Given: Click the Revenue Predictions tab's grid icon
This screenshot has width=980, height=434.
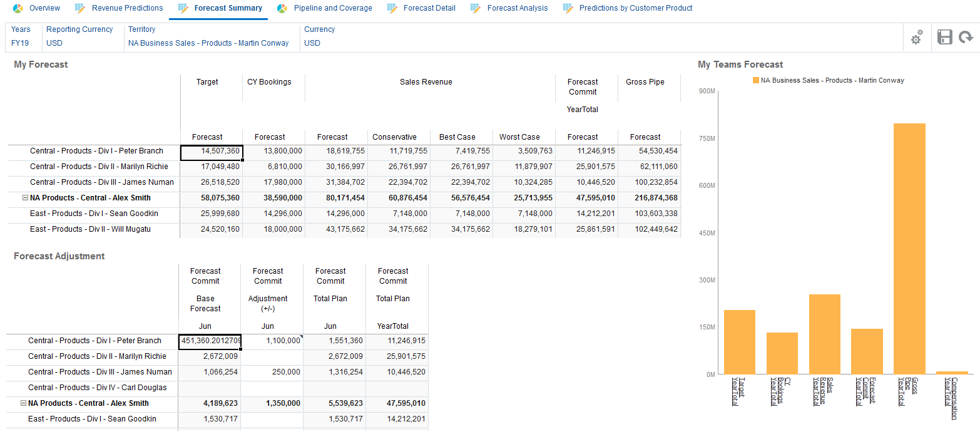Looking at the screenshot, I should click(x=80, y=8).
